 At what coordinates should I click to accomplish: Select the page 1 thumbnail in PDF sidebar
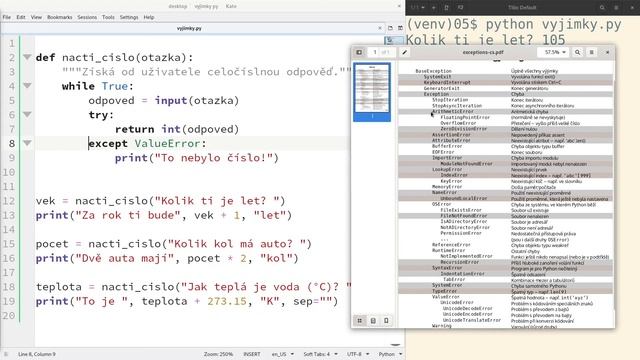pyautogui.click(x=372, y=92)
